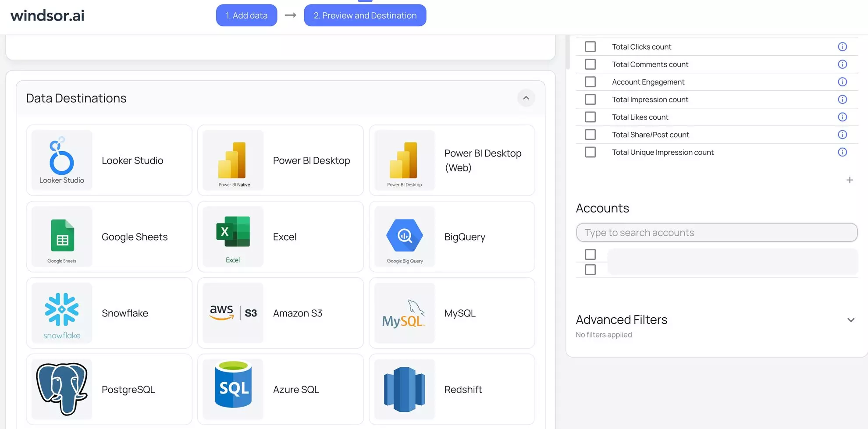The width and height of the screenshot is (868, 429).
Task: Click the No filters applied text
Action: click(x=604, y=335)
